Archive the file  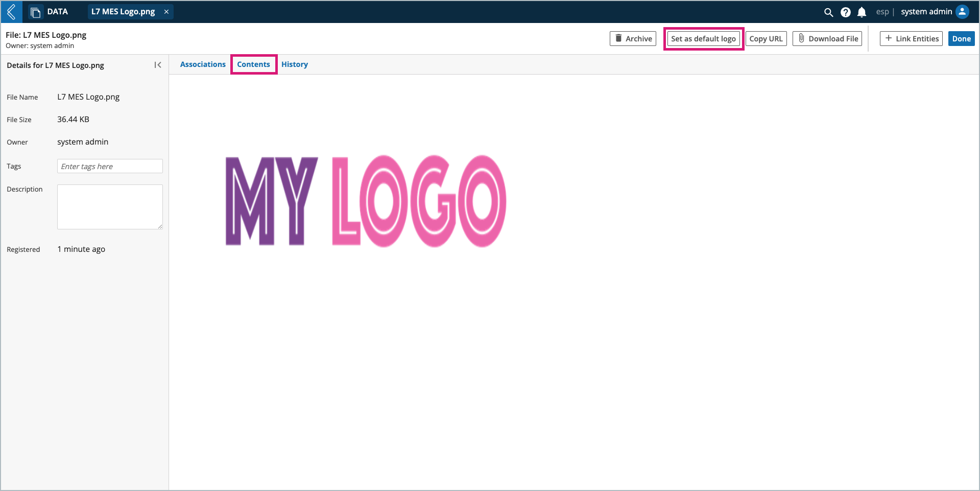coord(633,39)
